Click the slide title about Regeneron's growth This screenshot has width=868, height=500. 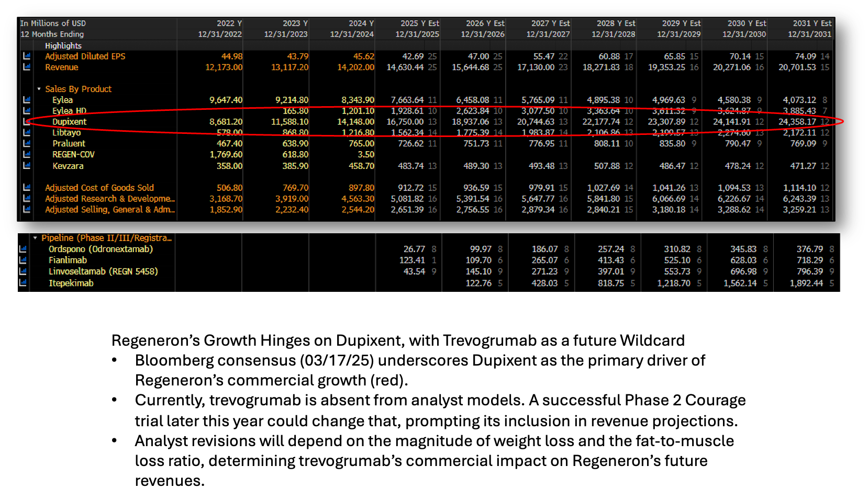[398, 340]
